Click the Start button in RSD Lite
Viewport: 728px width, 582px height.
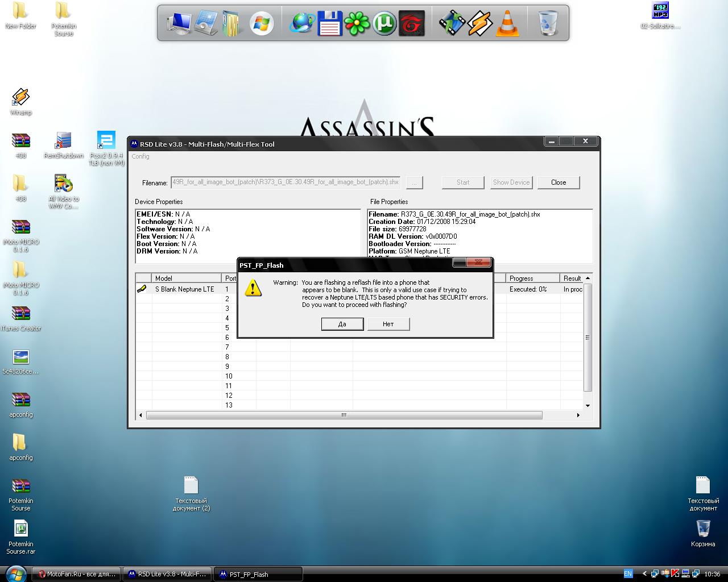click(463, 182)
